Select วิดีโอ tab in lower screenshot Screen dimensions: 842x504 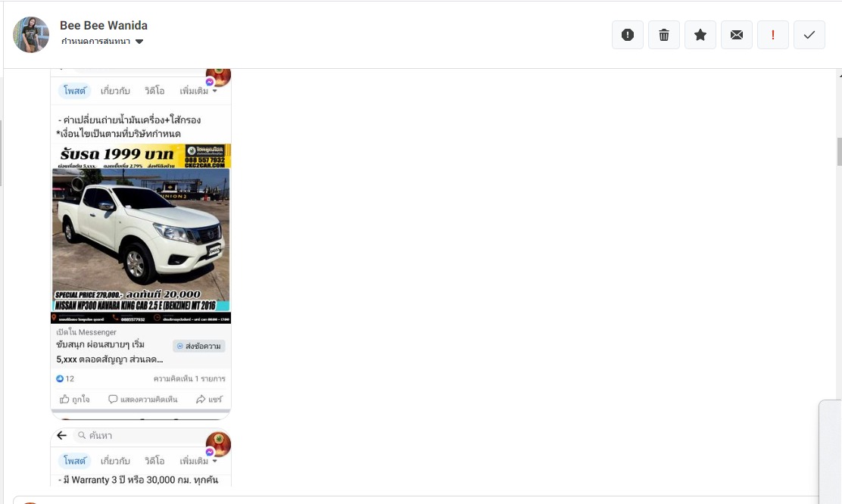tap(154, 461)
